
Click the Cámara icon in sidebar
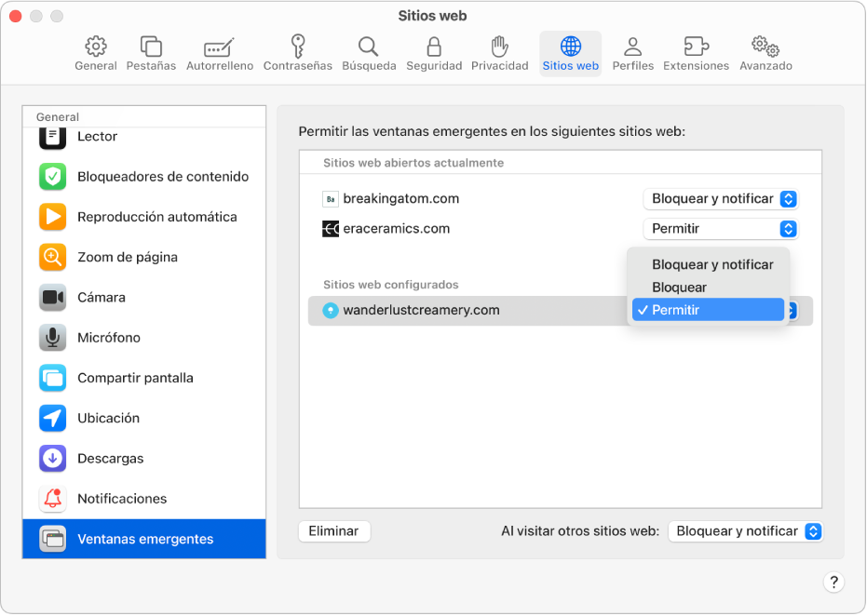52,298
